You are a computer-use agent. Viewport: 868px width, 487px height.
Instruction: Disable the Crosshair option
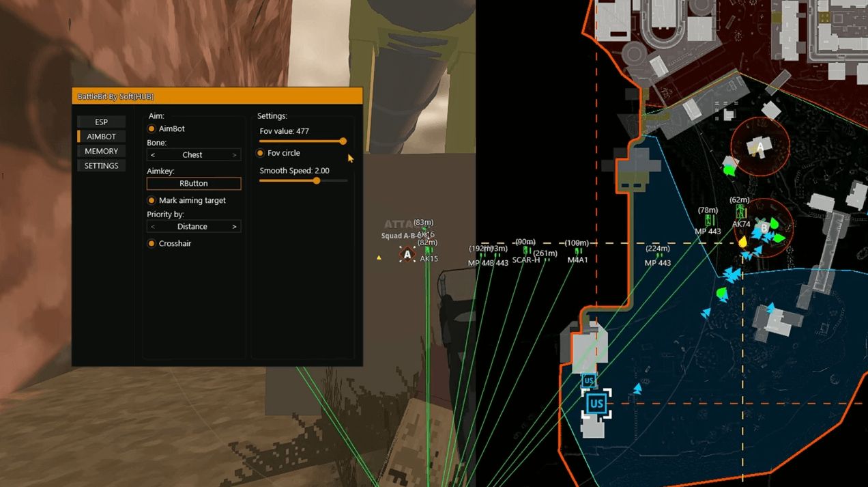coord(151,243)
